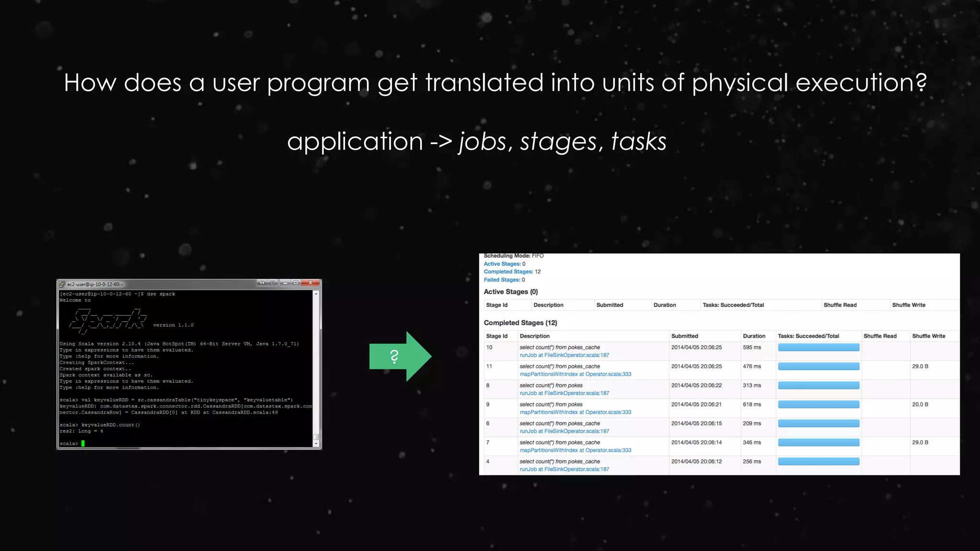Click the task progress bar for stage 10

click(819, 348)
